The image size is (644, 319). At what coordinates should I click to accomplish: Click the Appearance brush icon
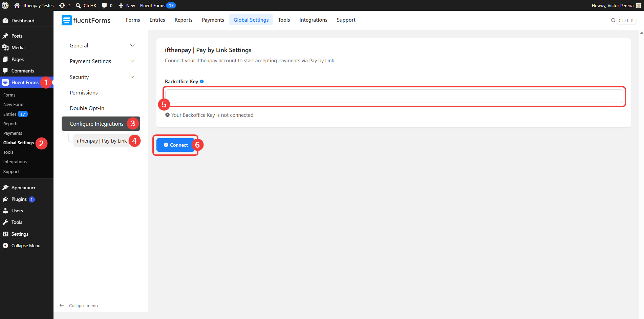tap(5, 188)
